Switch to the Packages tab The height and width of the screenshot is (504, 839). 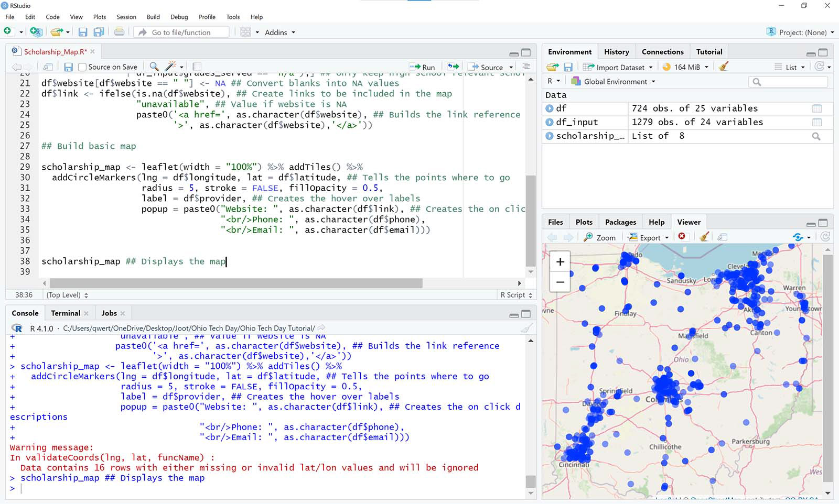pyautogui.click(x=620, y=222)
